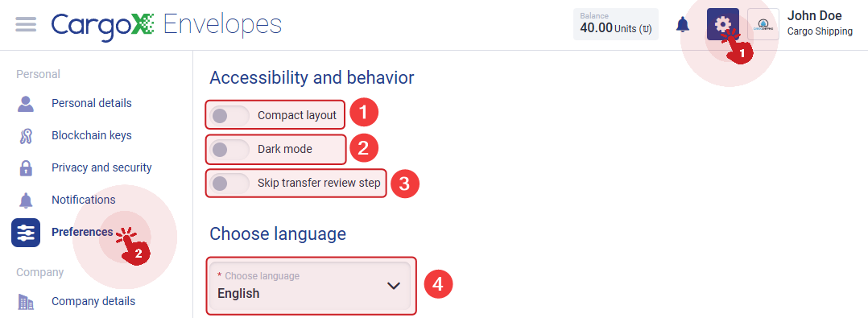
Task: Open the John Doe account menu
Action: [x=820, y=24]
